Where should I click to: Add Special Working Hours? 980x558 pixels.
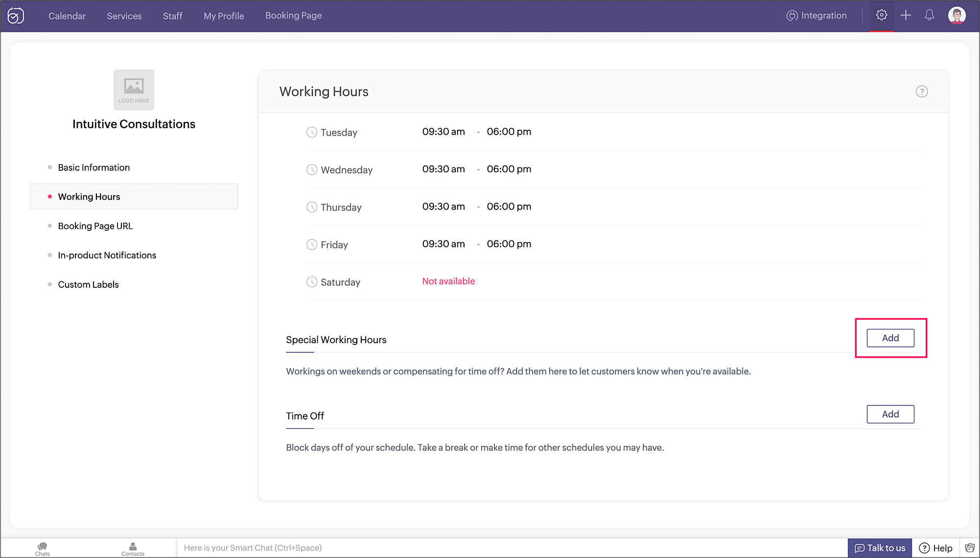[x=890, y=338]
